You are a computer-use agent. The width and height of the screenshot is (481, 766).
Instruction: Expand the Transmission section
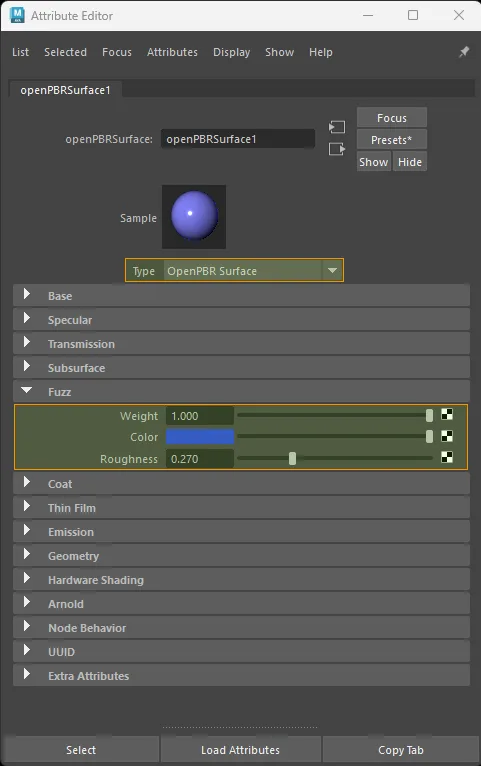(x=241, y=343)
